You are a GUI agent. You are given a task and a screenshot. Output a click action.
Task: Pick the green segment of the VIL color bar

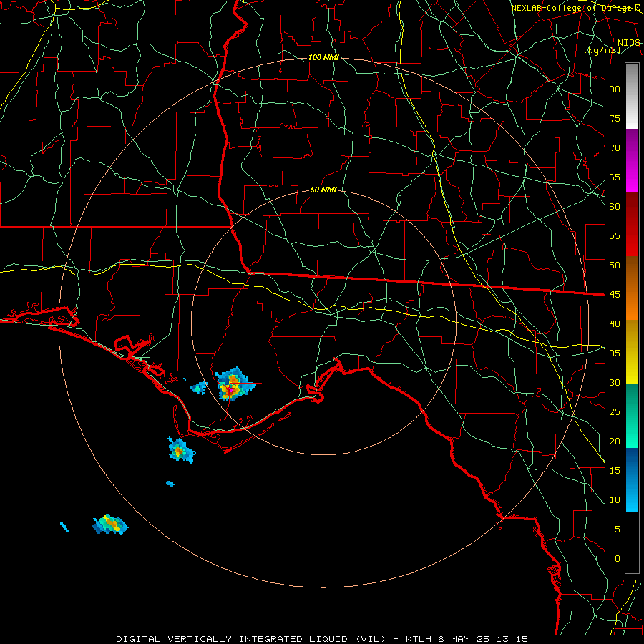pyautogui.click(x=632, y=416)
